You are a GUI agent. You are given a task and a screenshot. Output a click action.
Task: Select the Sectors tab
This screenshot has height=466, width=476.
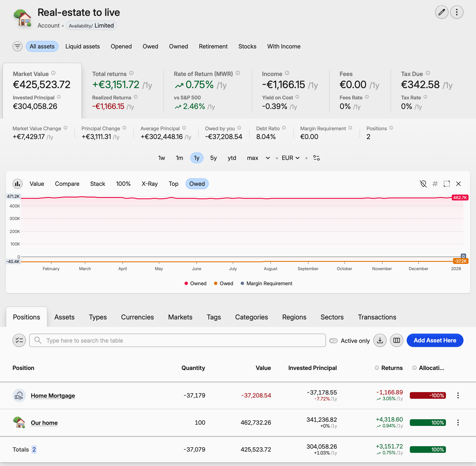(x=332, y=317)
